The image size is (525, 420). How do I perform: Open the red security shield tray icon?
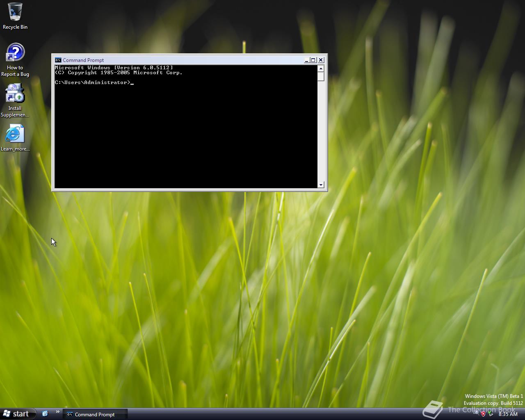point(483,414)
